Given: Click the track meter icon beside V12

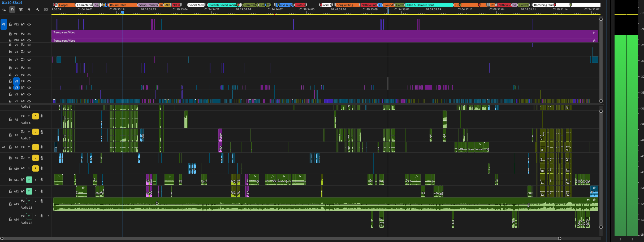Looking at the screenshot, I should click(22, 24).
